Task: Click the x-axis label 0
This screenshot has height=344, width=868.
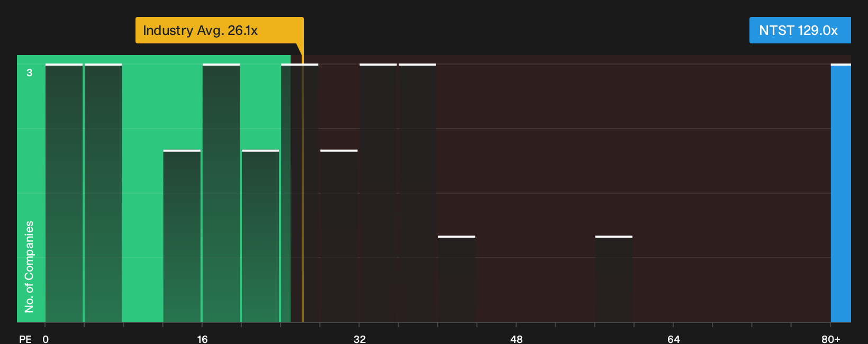Action: pos(46,339)
